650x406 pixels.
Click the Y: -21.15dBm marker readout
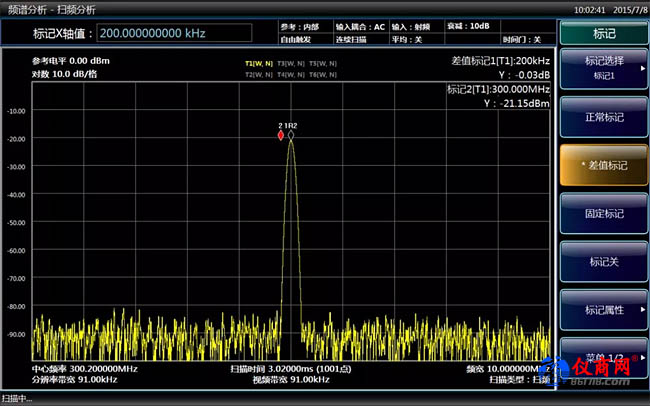click(517, 103)
